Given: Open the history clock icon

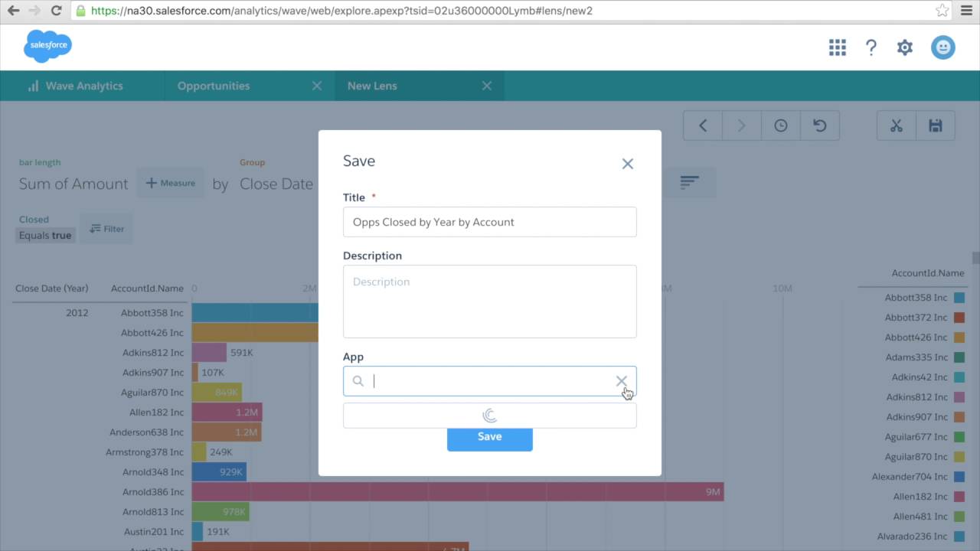Looking at the screenshot, I should (x=781, y=126).
